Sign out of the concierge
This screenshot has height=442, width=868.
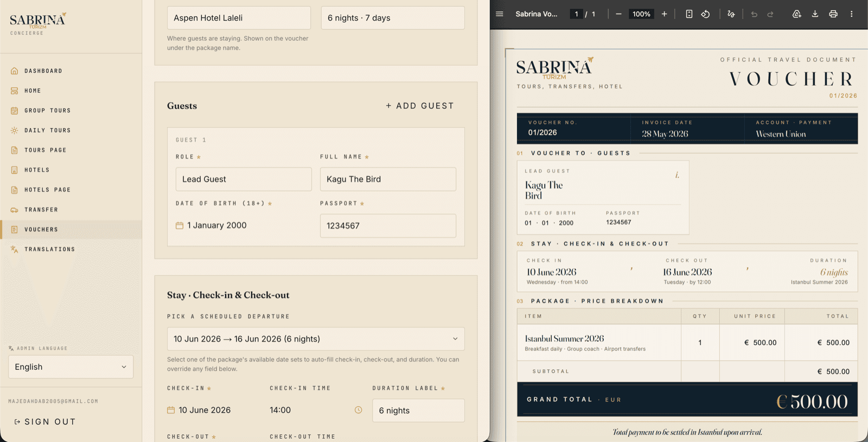45,422
